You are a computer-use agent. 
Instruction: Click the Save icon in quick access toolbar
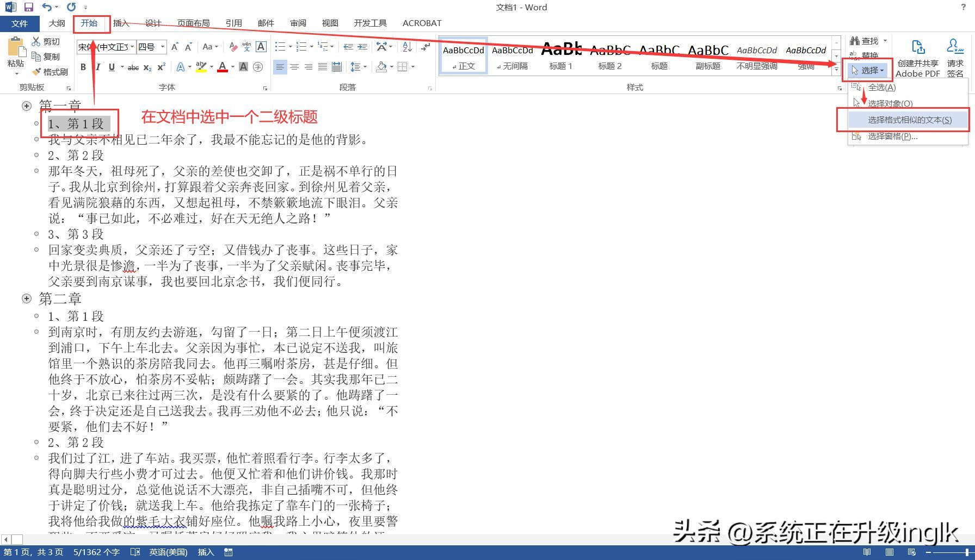29,7
